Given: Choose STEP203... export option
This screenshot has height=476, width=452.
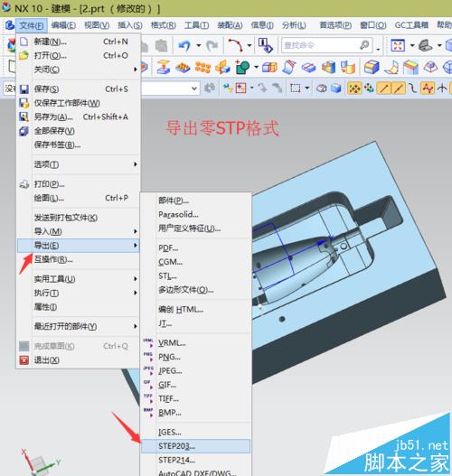Looking at the screenshot, I should point(196,446).
